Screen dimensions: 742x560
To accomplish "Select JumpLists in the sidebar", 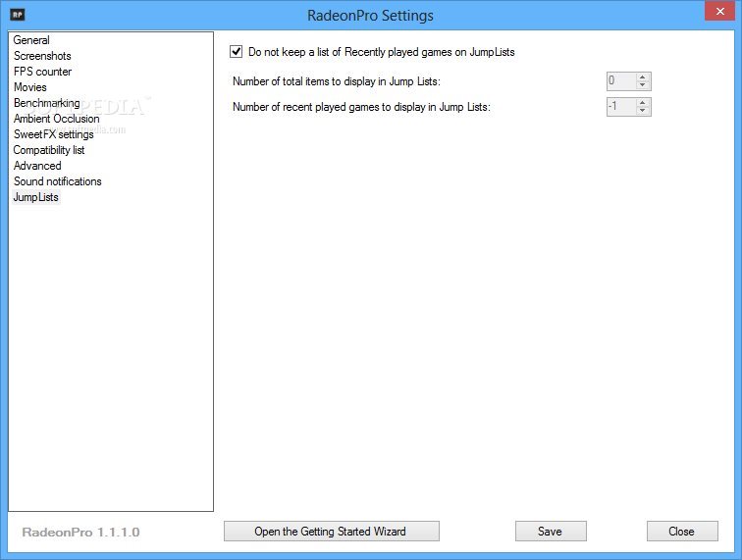I will tap(36, 197).
